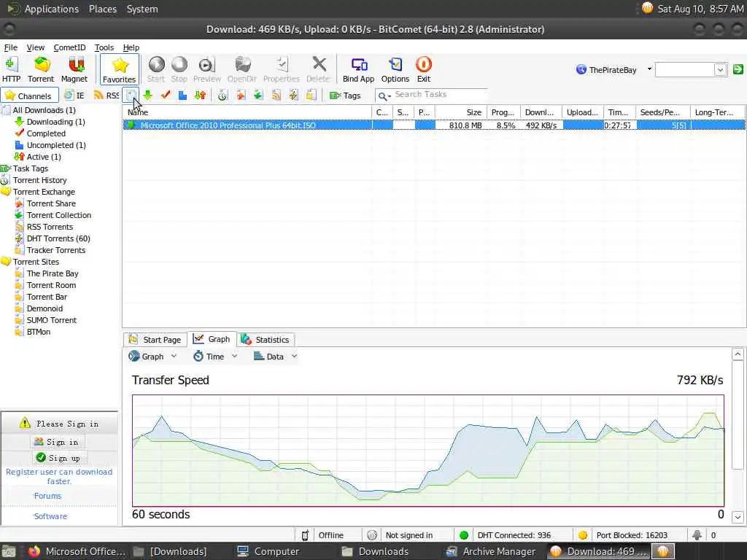The height and width of the screenshot is (560, 747).
Task: Click the Exit toolbar icon
Action: point(424,69)
